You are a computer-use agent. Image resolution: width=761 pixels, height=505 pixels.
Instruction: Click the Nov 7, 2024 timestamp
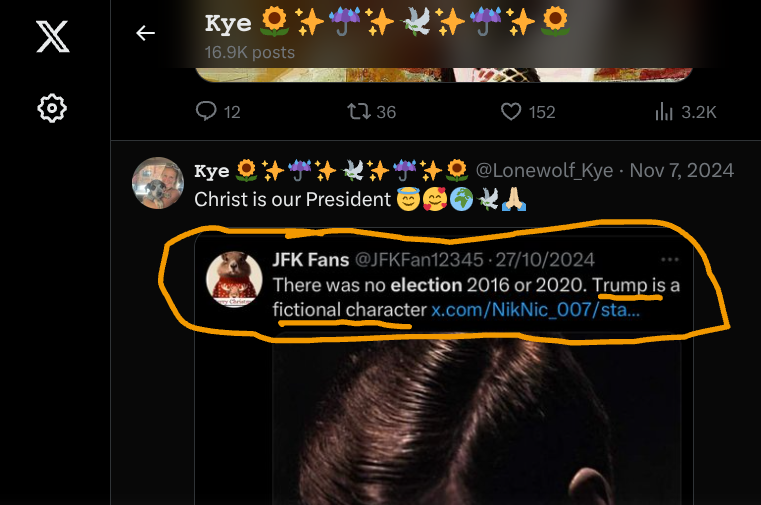pyautogui.click(x=682, y=171)
